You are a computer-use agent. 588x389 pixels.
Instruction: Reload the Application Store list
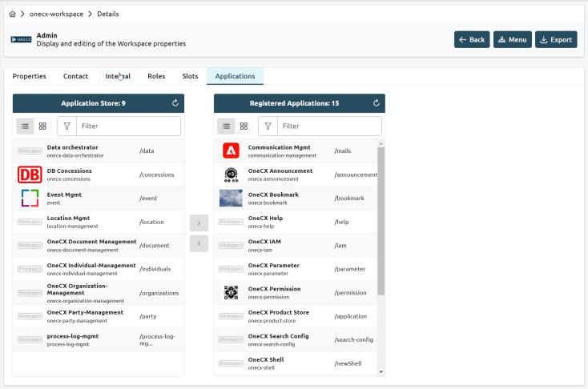pos(175,103)
